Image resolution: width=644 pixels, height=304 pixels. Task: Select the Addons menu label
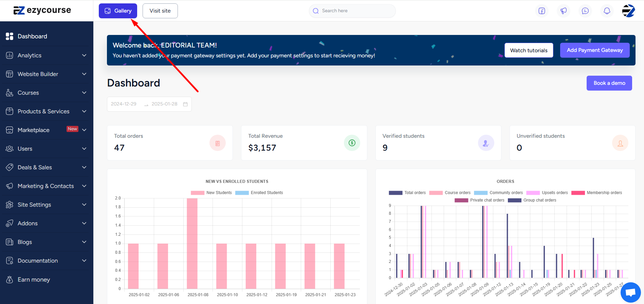[27, 223]
